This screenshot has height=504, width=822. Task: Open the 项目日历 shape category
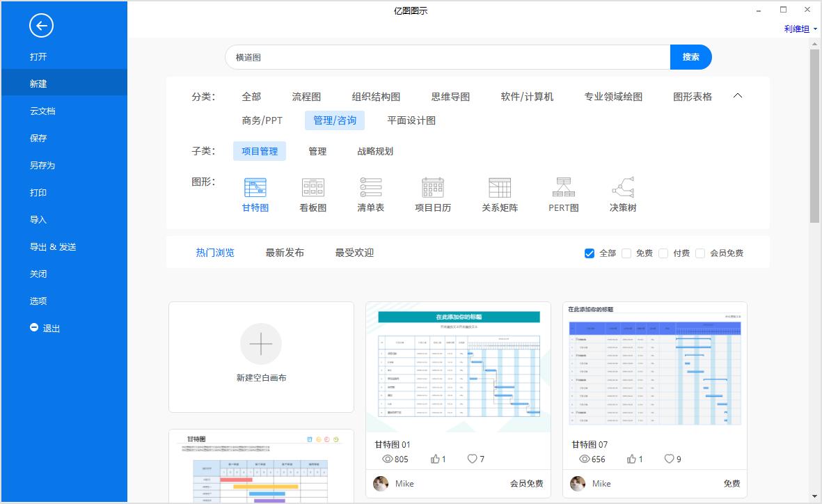point(432,194)
